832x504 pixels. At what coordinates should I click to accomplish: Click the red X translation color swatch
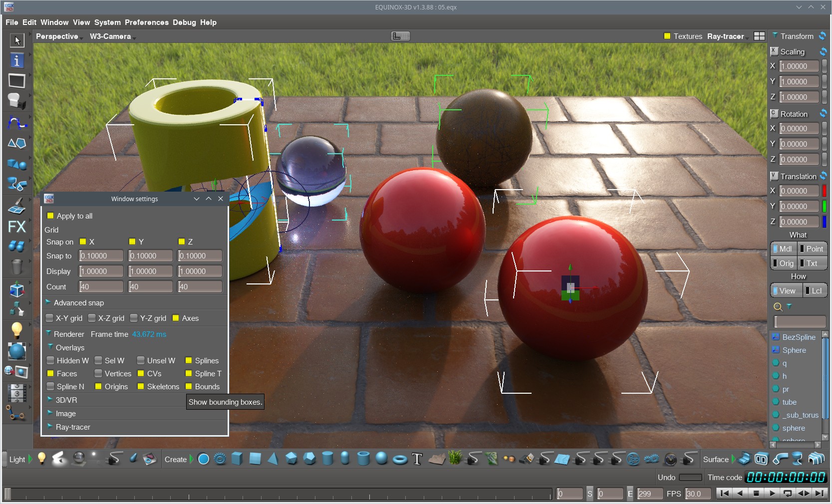pyautogui.click(x=824, y=191)
